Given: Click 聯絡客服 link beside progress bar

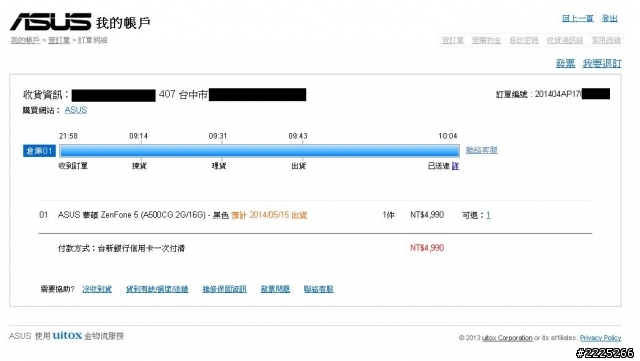Looking at the screenshot, I should [481, 150].
